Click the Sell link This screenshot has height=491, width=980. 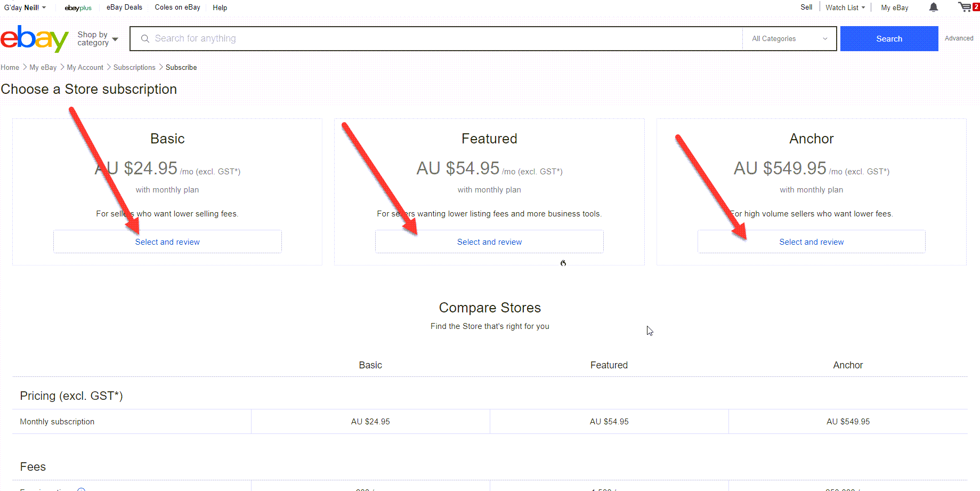click(x=806, y=7)
